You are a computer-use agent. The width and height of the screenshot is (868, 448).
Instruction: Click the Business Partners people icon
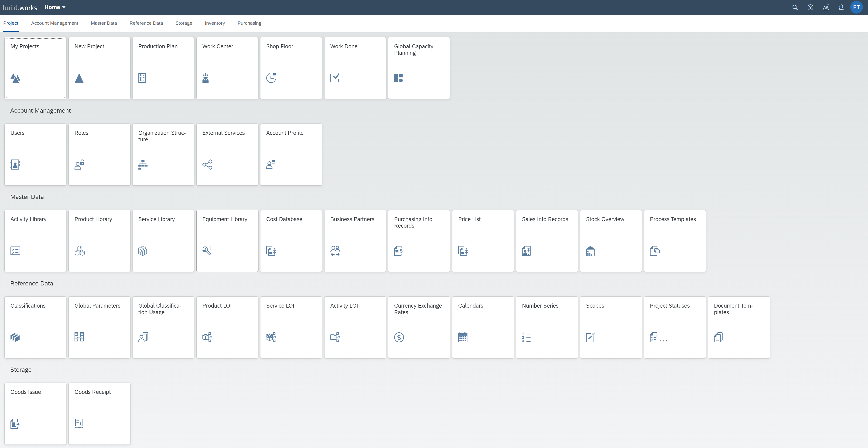[335, 251]
